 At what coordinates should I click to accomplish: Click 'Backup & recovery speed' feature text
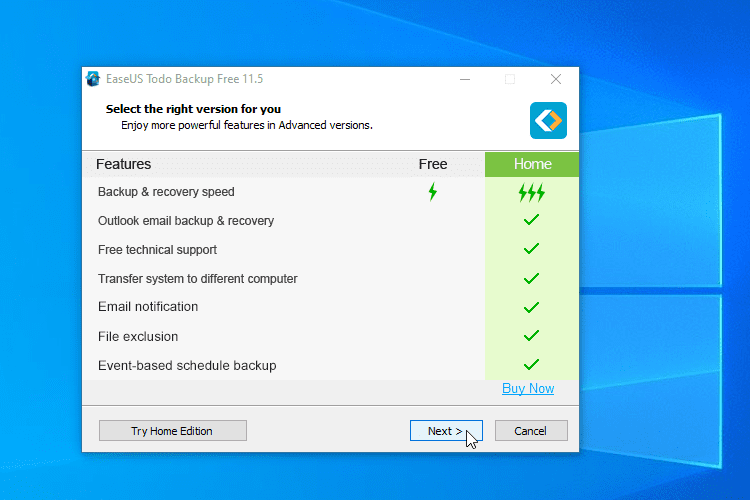click(x=166, y=192)
